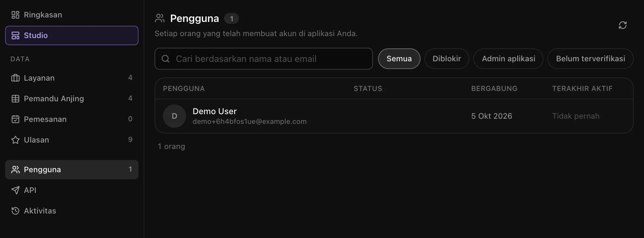Click the users icon beside Pengguna heading

160,18
